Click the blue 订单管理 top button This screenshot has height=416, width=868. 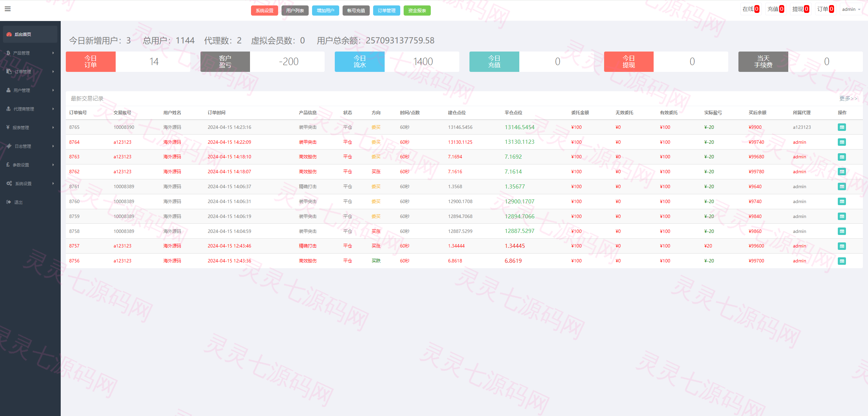coord(387,11)
